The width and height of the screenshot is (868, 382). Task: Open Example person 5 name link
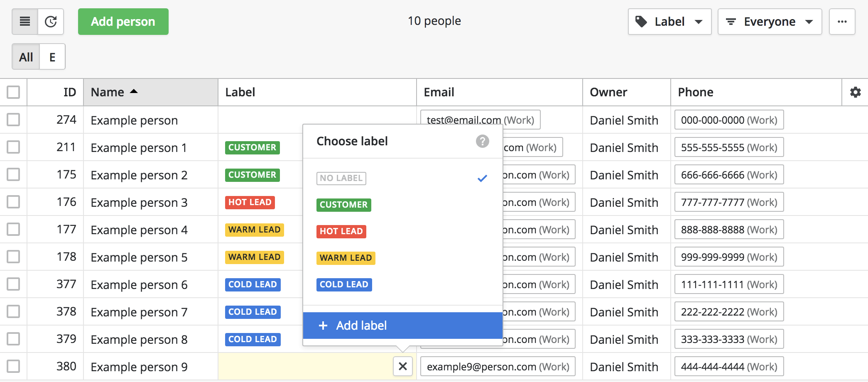139,257
